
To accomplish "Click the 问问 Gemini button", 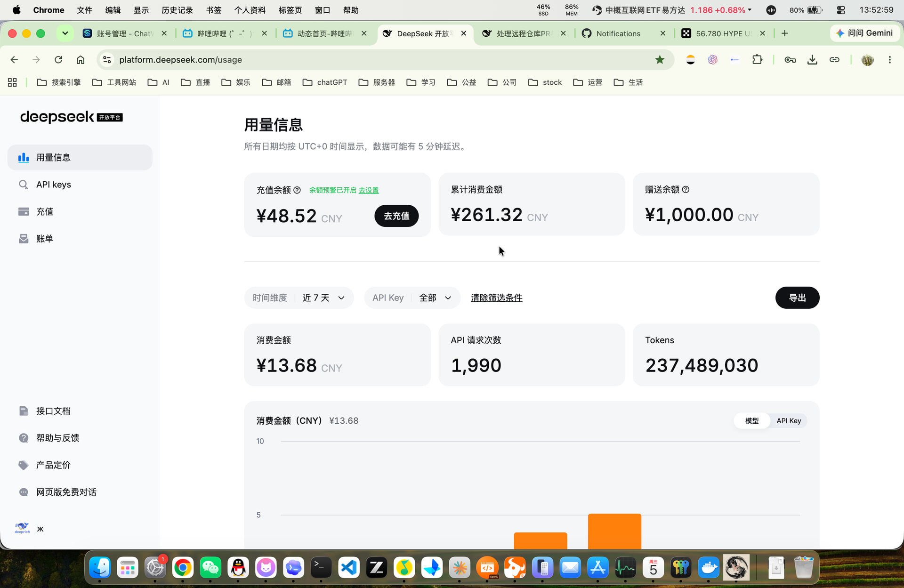I will click(864, 33).
